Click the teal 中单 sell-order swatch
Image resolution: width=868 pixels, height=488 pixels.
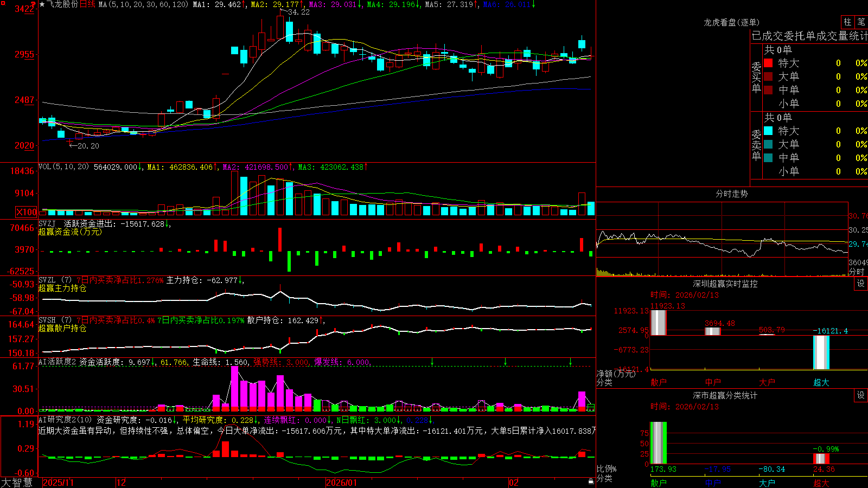point(768,158)
